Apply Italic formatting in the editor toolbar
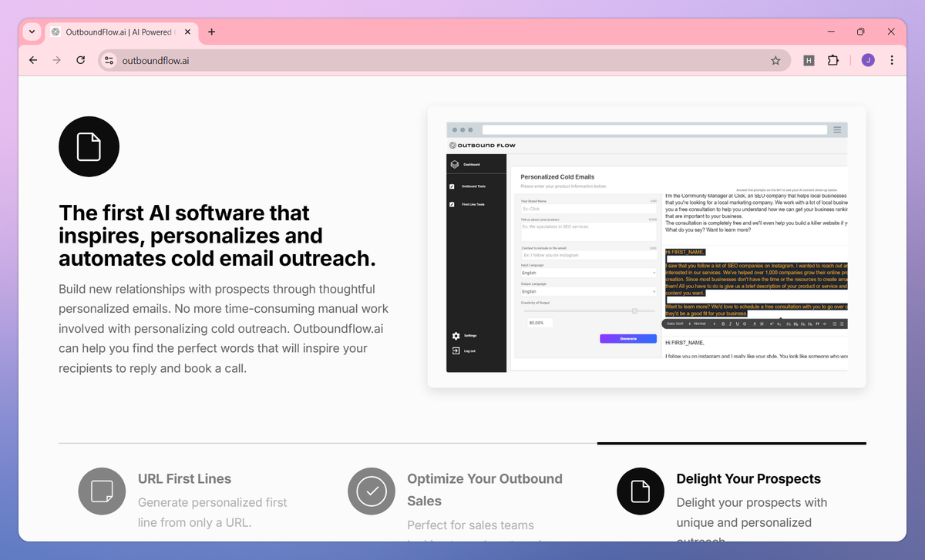Viewport: 925px width, 560px height. (x=730, y=324)
